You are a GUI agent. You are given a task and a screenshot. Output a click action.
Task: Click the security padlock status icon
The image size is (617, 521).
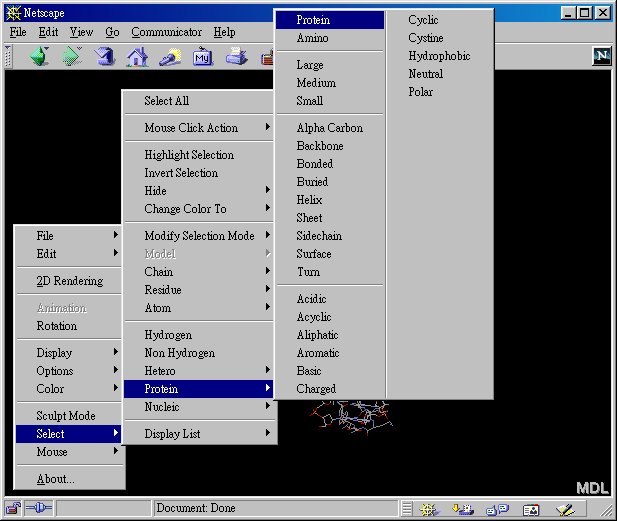tap(13, 508)
